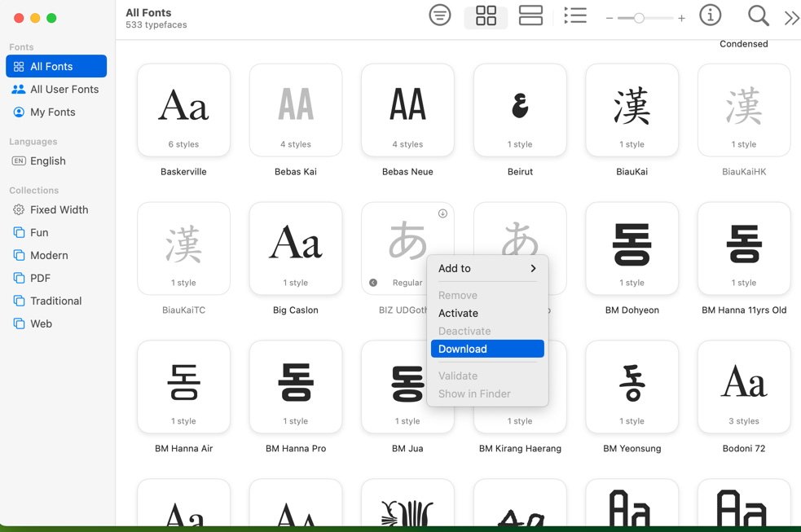Open My Fonts in sidebar

click(x=53, y=112)
